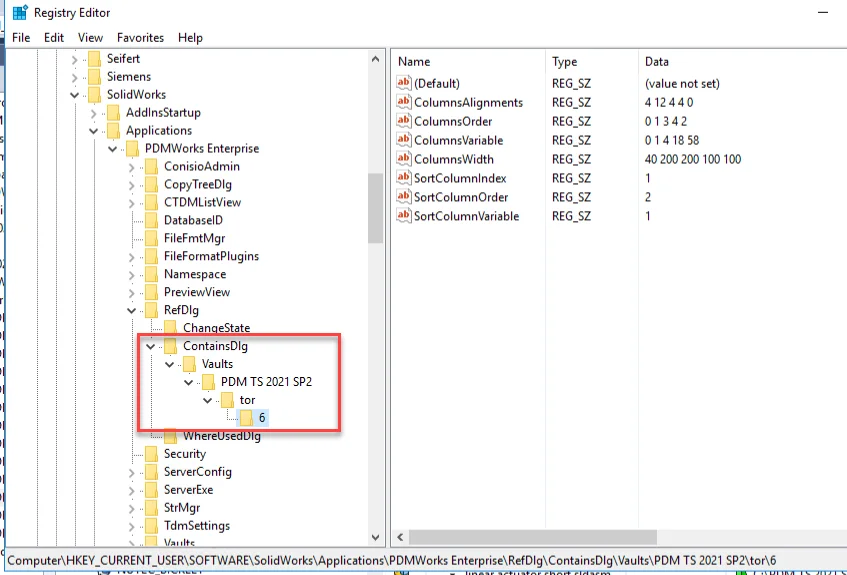Expand the TdmSettings key
Screen dimensions: 847x575
point(132,526)
